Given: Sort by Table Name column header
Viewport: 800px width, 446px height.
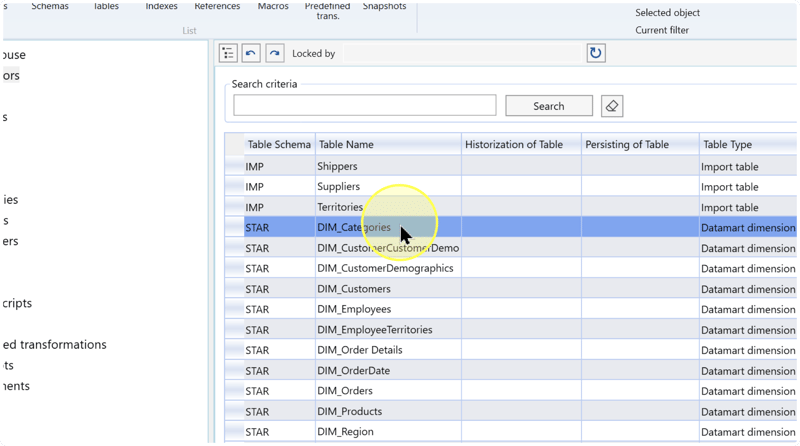Looking at the screenshot, I should [x=388, y=144].
